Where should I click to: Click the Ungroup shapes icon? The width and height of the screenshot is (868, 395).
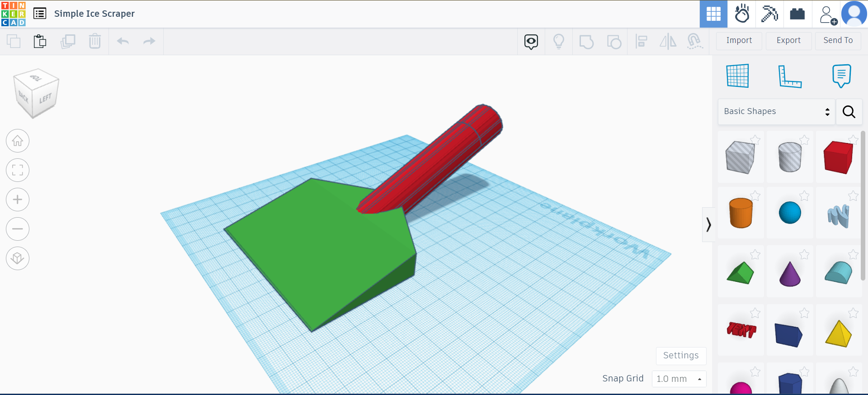pos(614,42)
